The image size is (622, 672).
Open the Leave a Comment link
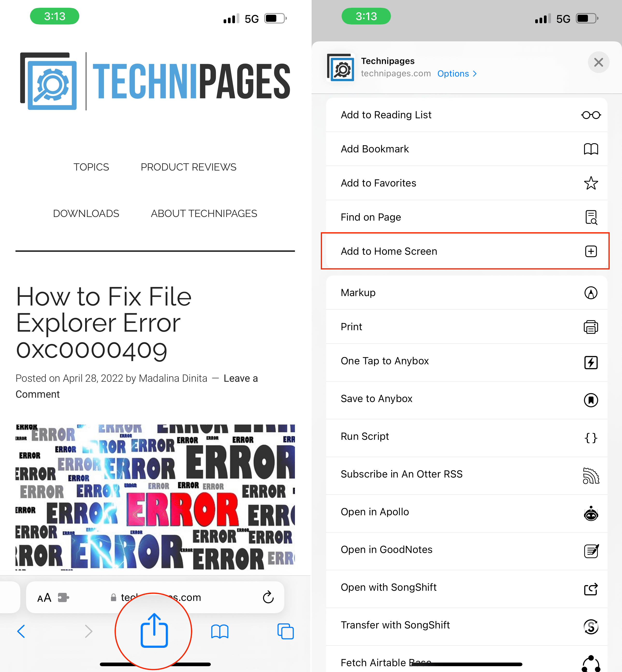click(137, 386)
